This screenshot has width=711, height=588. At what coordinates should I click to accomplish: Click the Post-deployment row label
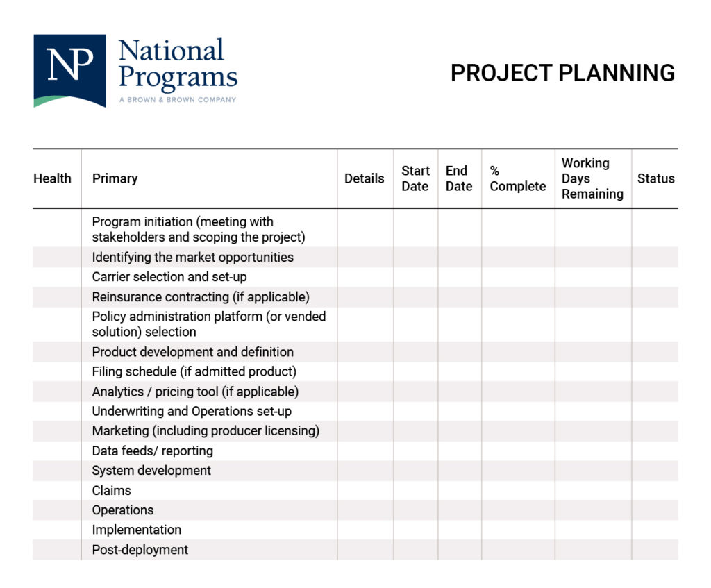[140, 550]
